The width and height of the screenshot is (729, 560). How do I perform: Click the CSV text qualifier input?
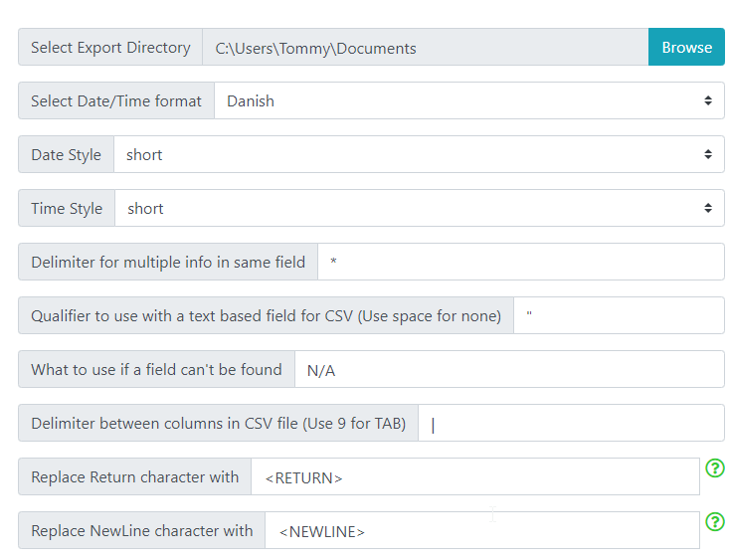click(x=620, y=315)
